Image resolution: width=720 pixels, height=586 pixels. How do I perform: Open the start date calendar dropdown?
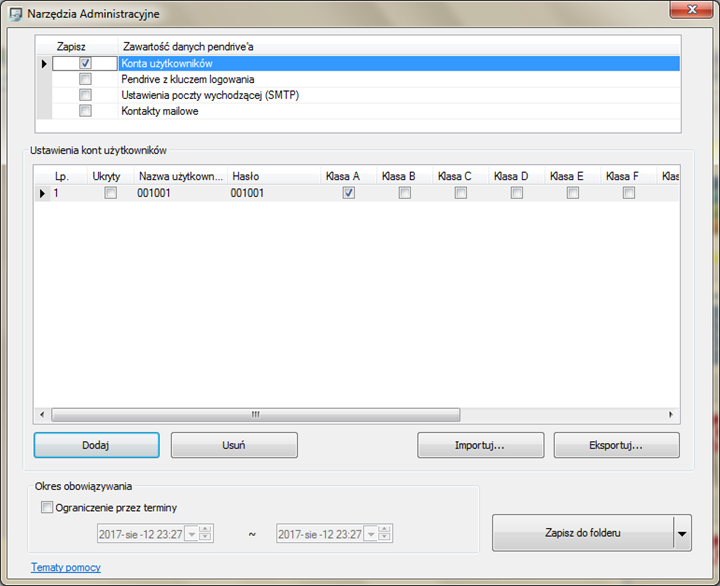pos(192,534)
